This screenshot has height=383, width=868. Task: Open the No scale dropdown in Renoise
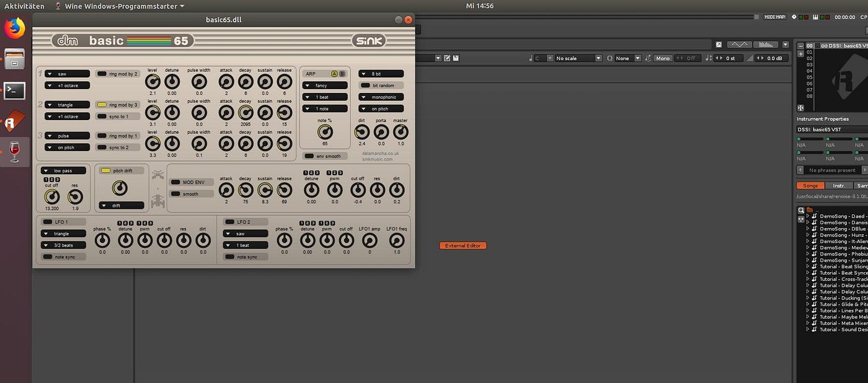[x=578, y=58]
